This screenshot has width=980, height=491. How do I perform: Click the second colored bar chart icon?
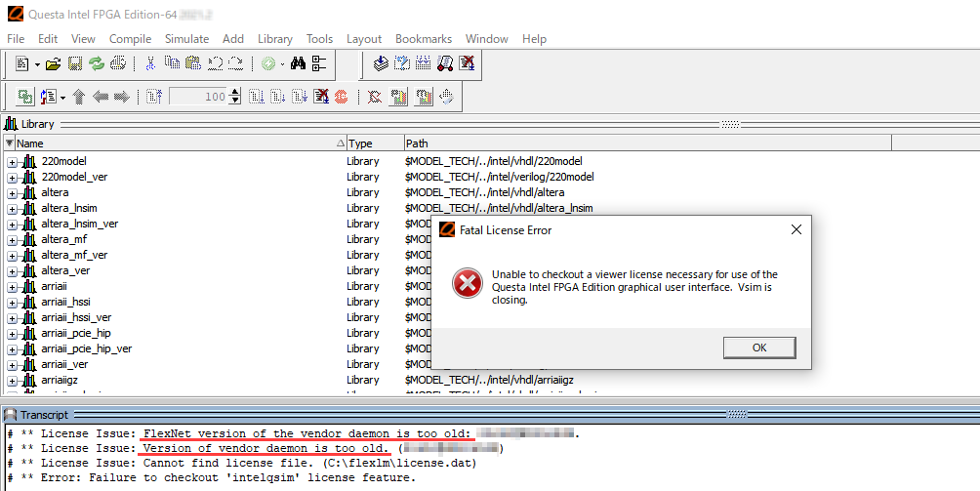(x=424, y=97)
